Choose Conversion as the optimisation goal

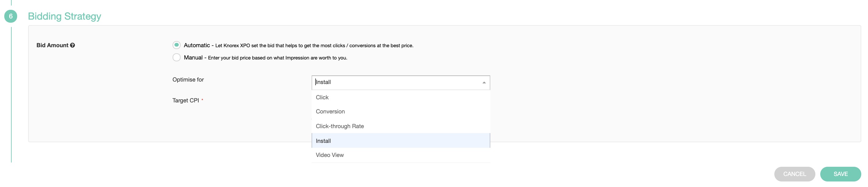[330, 111]
